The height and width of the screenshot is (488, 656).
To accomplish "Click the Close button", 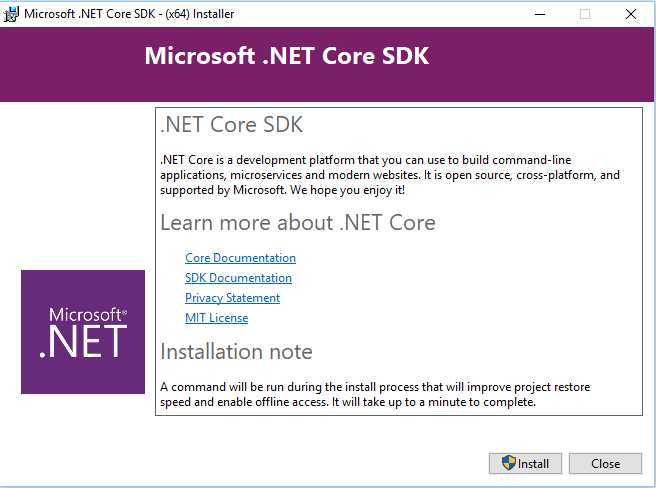I will click(x=605, y=463).
